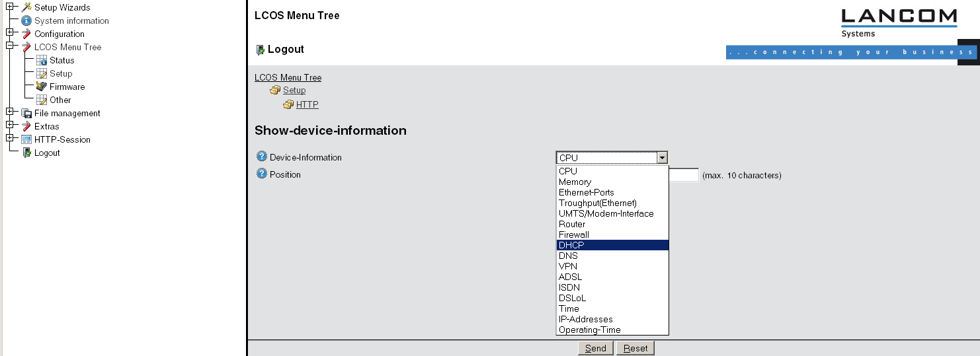Screen dimensions: 980x356
Task: Click the Firmware icon in tree
Action: [42, 87]
